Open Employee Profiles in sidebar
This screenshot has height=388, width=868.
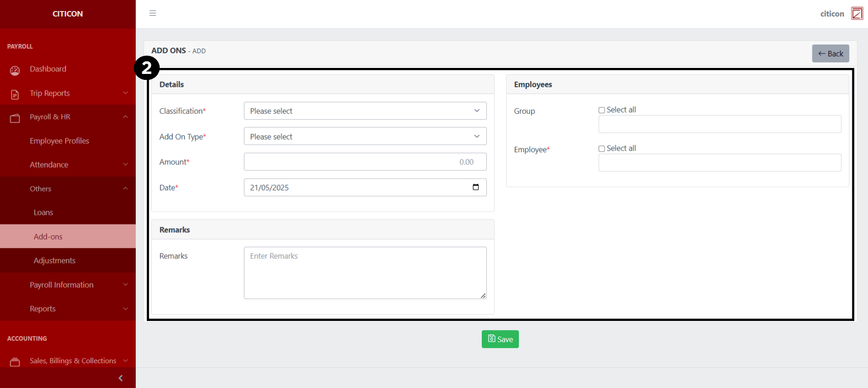pyautogui.click(x=60, y=141)
